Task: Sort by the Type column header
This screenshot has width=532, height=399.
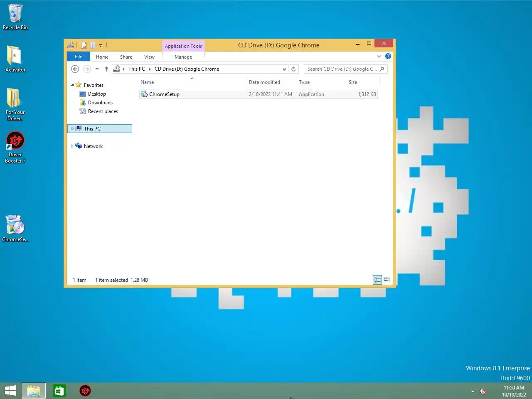Action: (321, 82)
